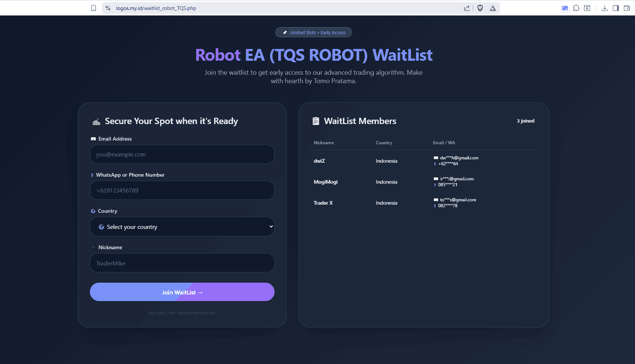Image resolution: width=635 pixels, height=364 pixels.
Task: Click the country dropdown chevron arrow
Action: tap(271, 227)
